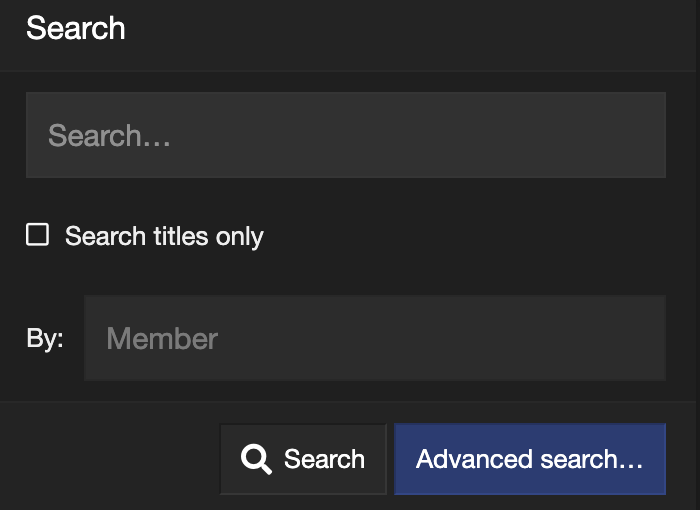This screenshot has width=700, height=510.
Task: Click the "By:" label
Action: pyautogui.click(x=45, y=338)
